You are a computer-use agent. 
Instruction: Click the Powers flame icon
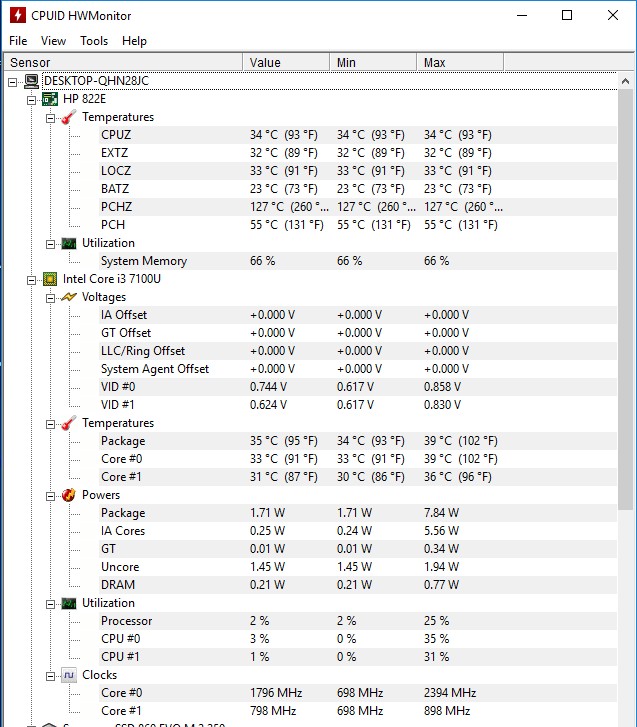[x=68, y=495]
